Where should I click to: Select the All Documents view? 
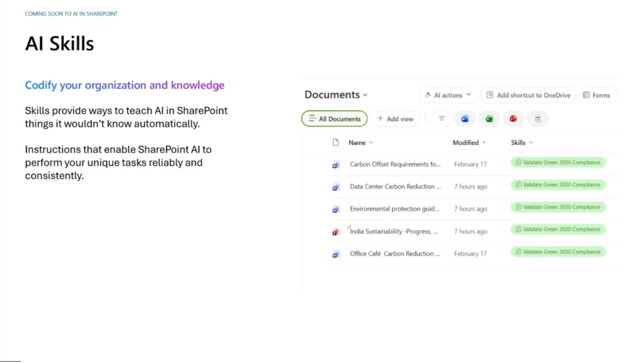tap(334, 118)
